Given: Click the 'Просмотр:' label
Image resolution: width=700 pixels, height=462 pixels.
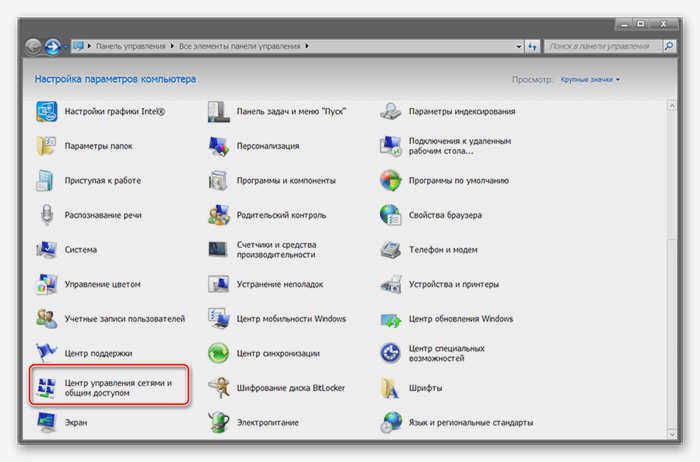Looking at the screenshot, I should (532, 79).
